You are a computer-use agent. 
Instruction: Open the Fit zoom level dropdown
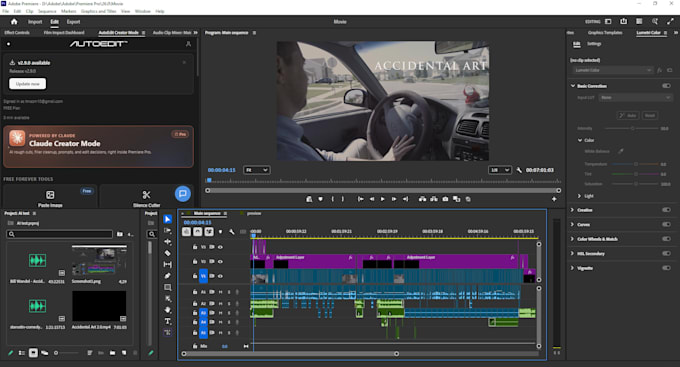[256, 170]
